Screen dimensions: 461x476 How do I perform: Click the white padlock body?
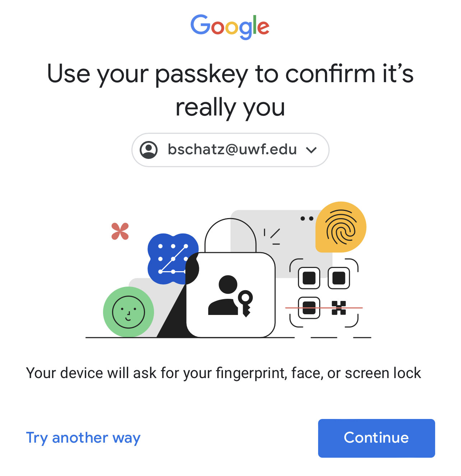(x=230, y=295)
